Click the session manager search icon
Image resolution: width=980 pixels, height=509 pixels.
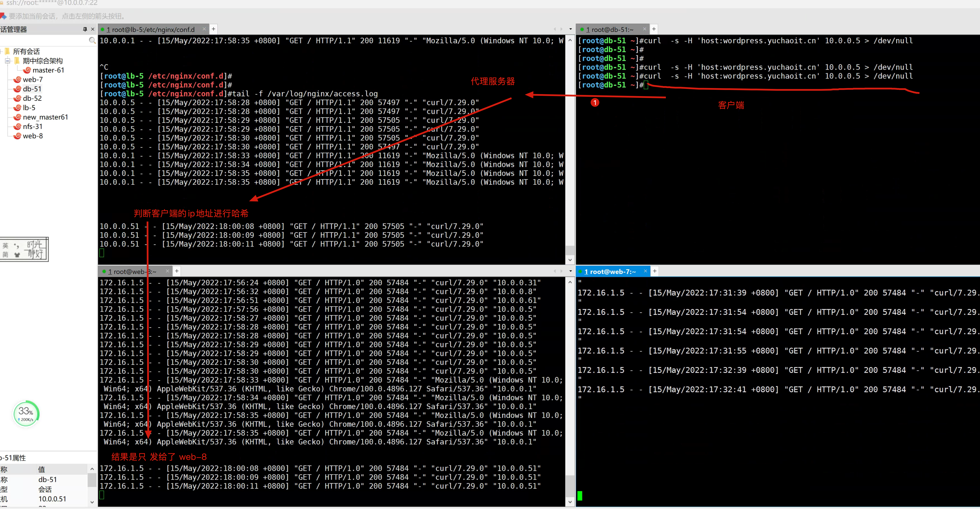coord(92,40)
